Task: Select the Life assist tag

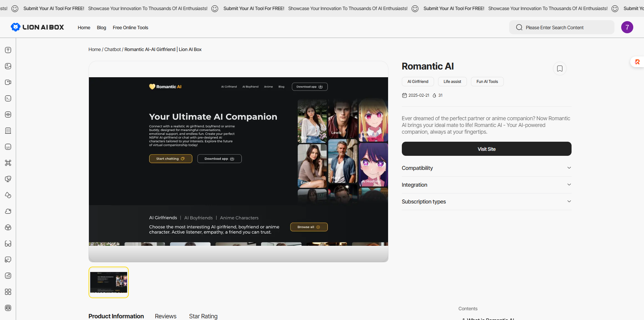Action: [452, 82]
